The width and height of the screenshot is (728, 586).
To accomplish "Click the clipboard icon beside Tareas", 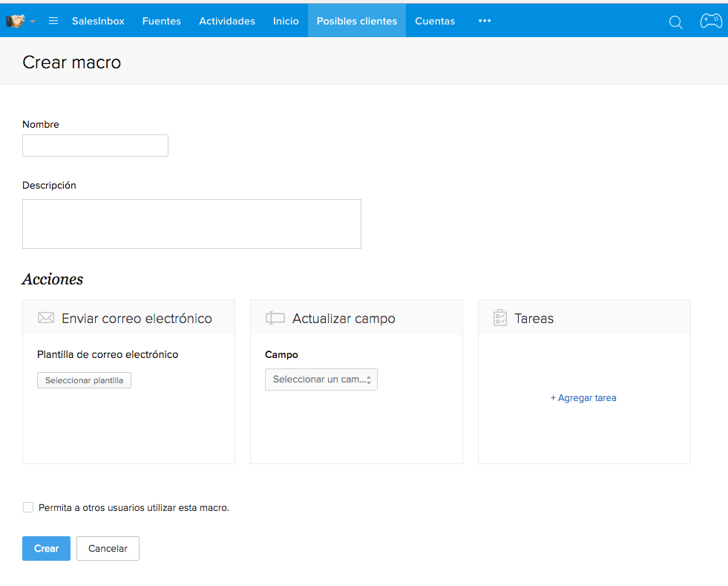I will click(x=500, y=318).
